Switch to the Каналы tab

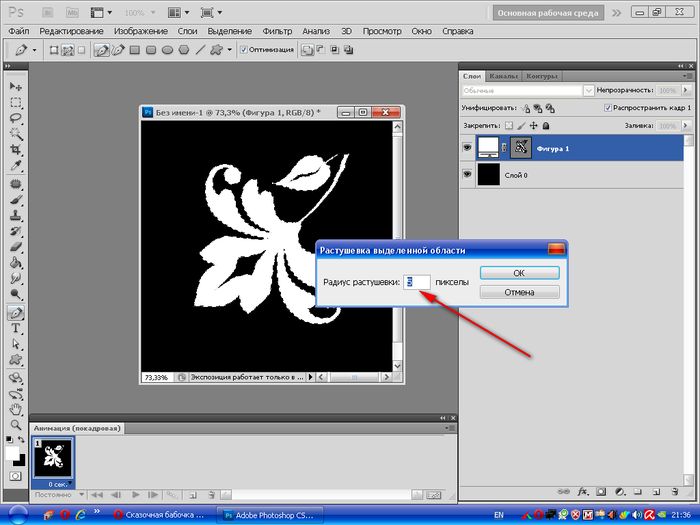coord(503,76)
